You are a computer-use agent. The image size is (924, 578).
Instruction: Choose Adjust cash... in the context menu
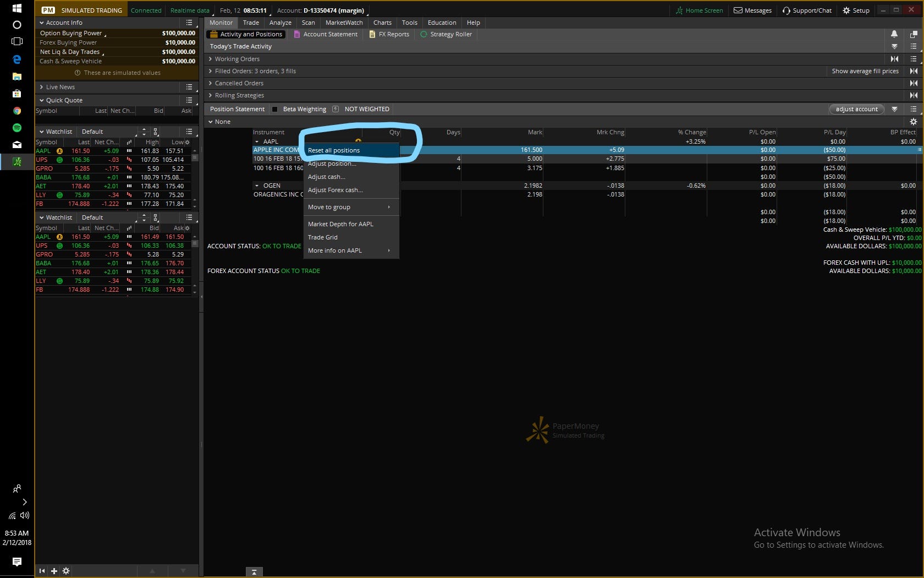351,177
